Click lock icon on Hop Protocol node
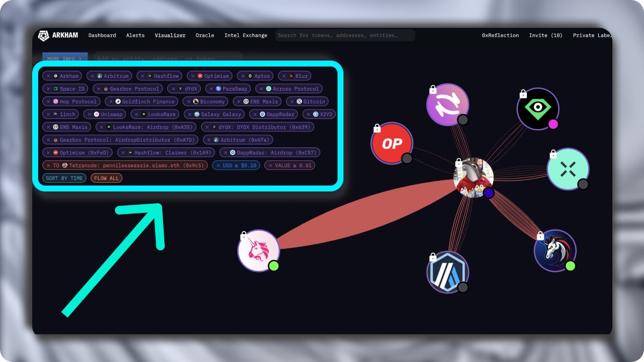Screen dimensions: 644x362 433,89
